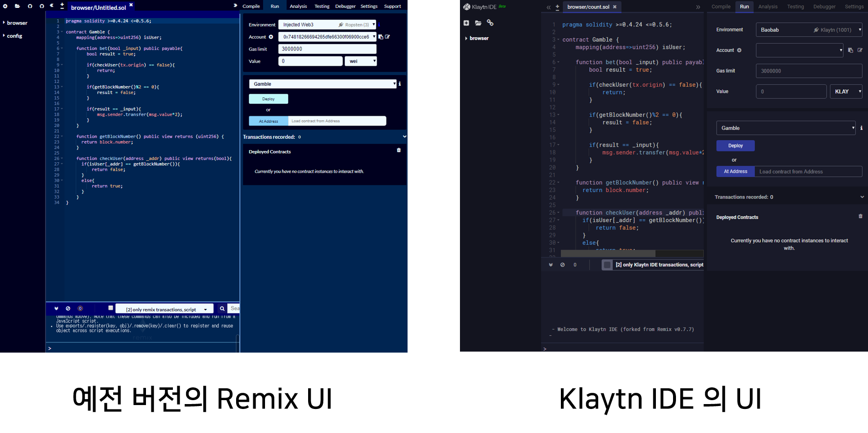
Task: Clear Remix terminal console icon
Action: point(68,308)
